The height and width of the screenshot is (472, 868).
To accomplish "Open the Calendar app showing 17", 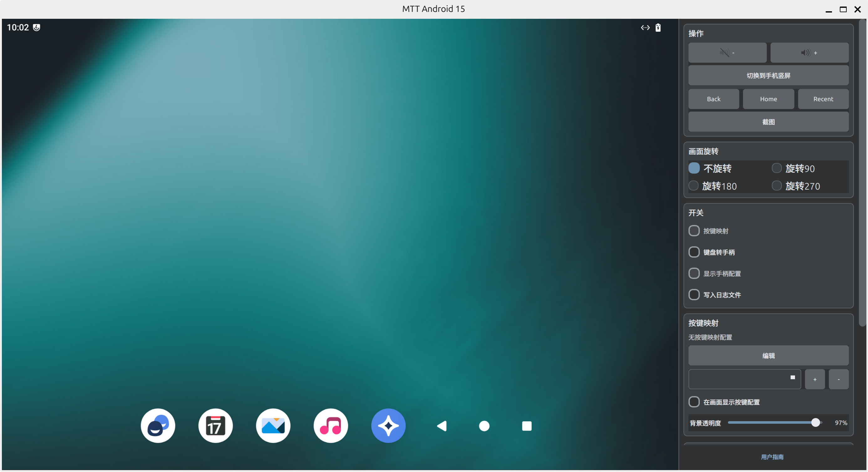I will 215,426.
